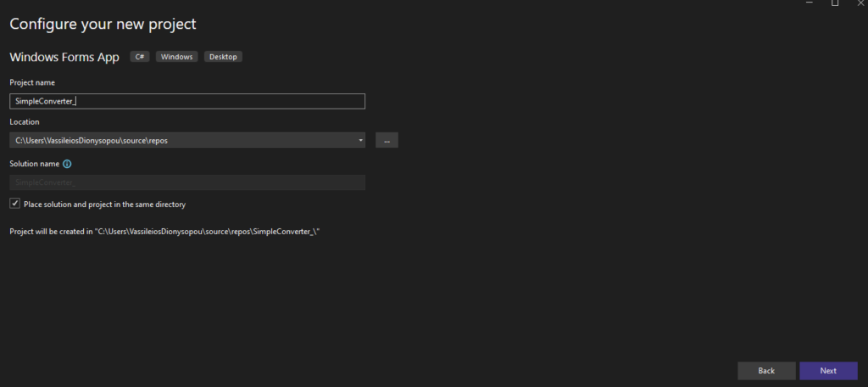Image resolution: width=868 pixels, height=387 pixels.
Task: Maximize the project configuration window
Action: [x=834, y=4]
